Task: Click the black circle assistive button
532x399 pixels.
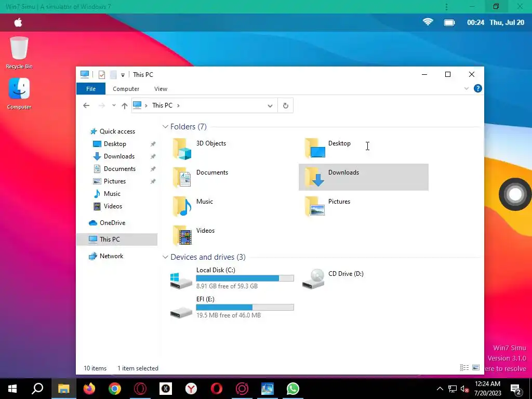Action: tap(515, 194)
